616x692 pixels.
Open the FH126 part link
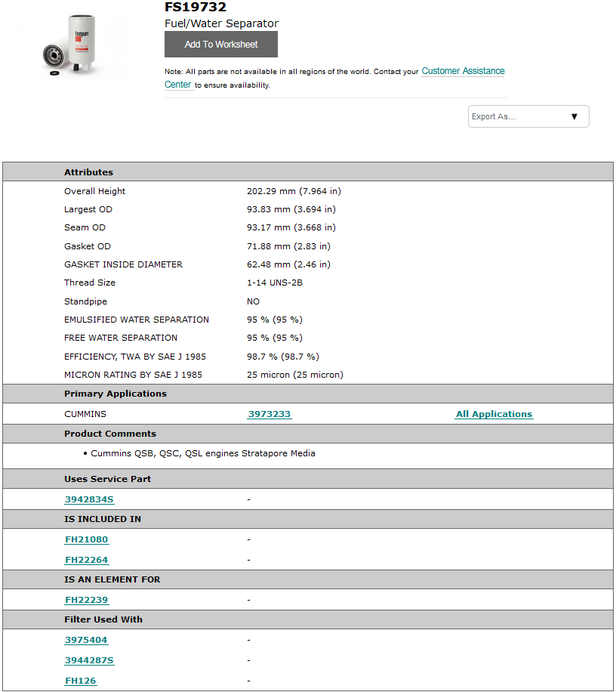(x=81, y=681)
